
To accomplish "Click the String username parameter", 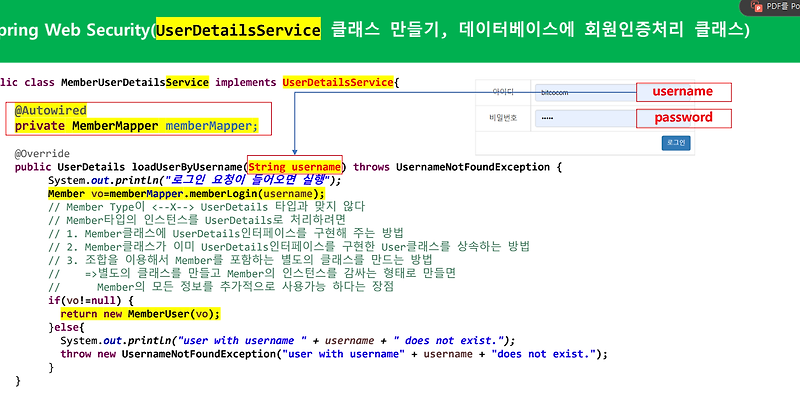I will coord(294,167).
